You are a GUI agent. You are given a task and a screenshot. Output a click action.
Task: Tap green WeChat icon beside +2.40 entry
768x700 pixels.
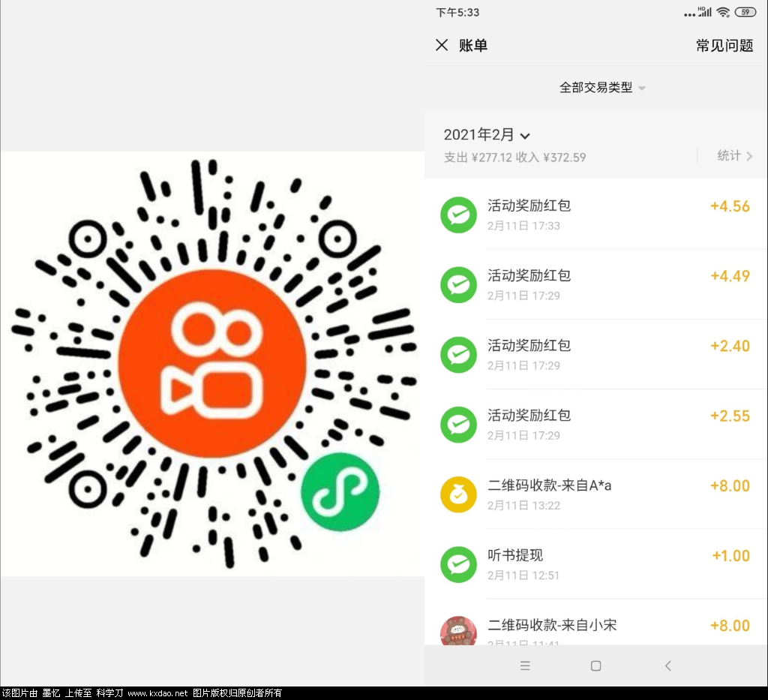tap(458, 355)
